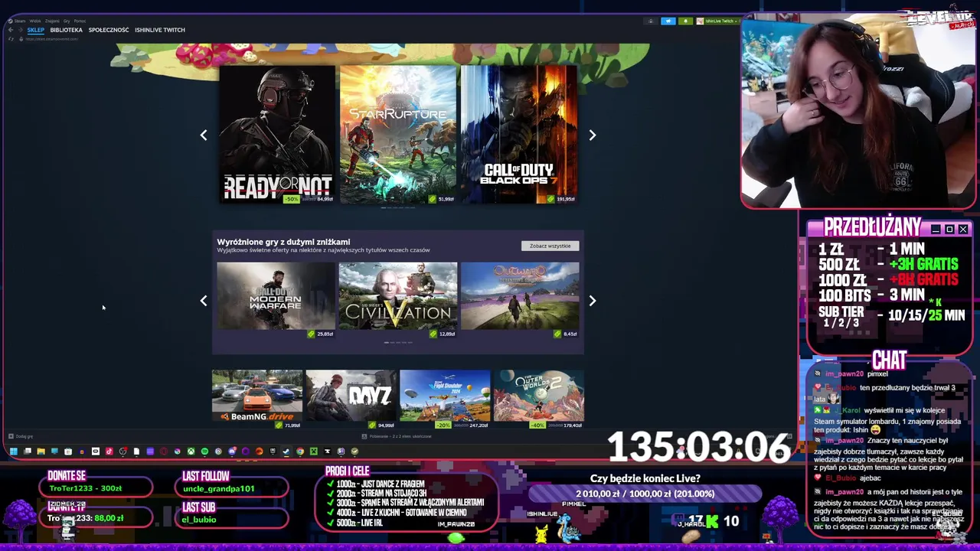Screen dimensions: 980x551
Task: Reload the Steam store page
Action: 11,39
